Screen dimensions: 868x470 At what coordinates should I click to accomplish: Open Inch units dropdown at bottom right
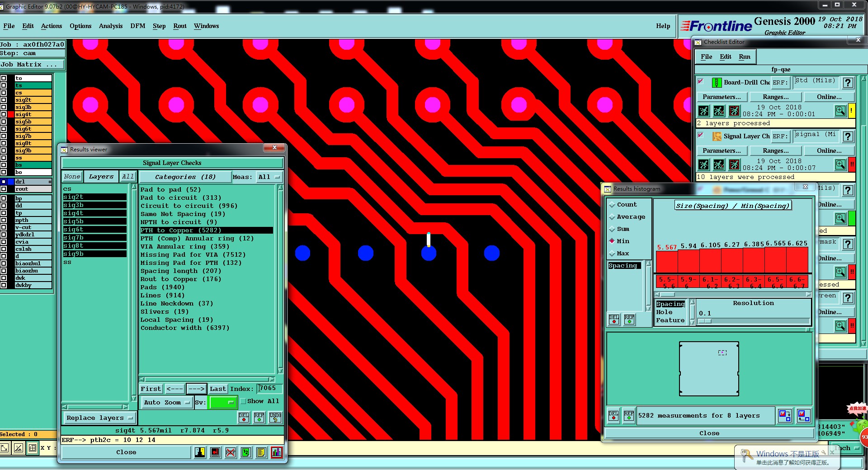pos(847,448)
